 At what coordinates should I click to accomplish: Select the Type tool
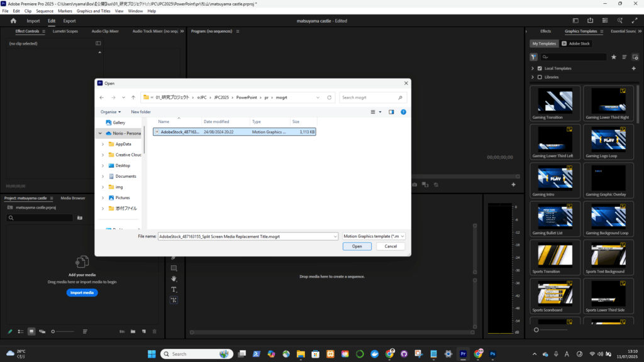[x=174, y=290]
